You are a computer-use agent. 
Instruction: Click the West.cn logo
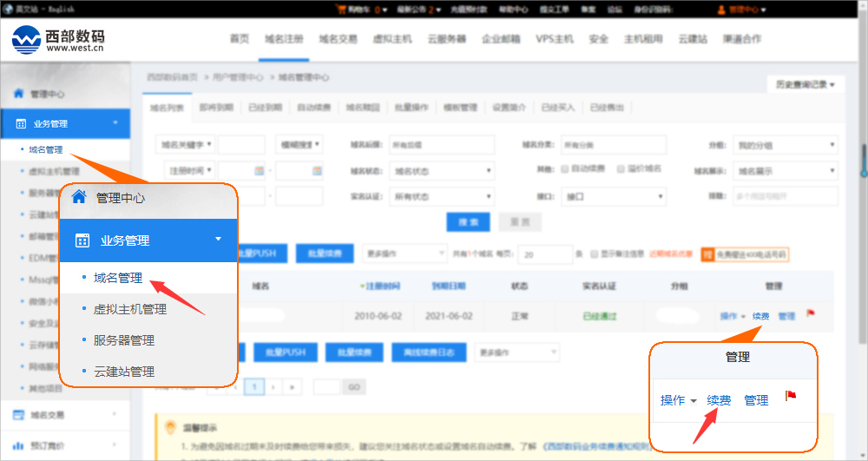tap(57, 39)
